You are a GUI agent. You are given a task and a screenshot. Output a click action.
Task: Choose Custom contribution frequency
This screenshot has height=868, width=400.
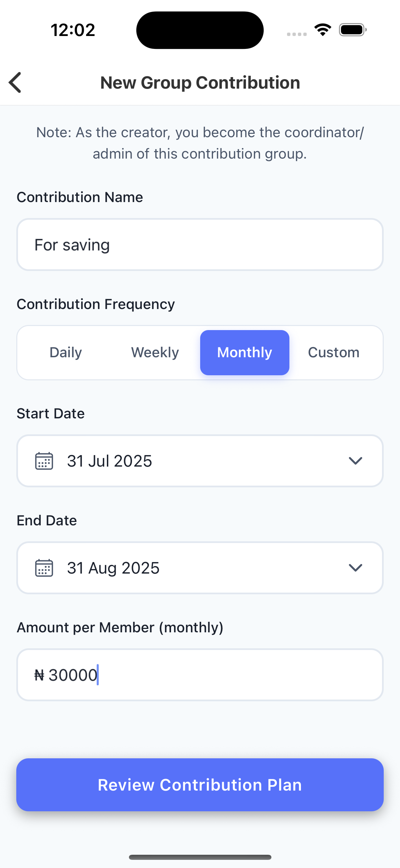pos(334,352)
